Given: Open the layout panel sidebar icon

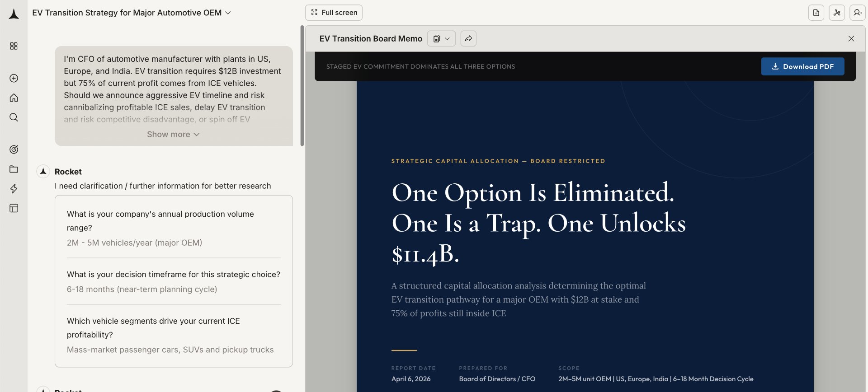Looking at the screenshot, I should (14, 208).
